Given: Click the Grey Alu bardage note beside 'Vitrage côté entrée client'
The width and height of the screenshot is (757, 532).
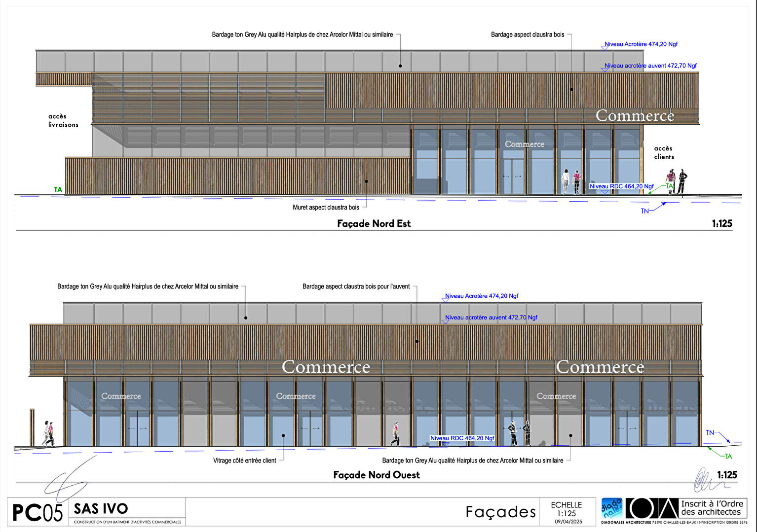Looking at the screenshot, I should 473,461.
